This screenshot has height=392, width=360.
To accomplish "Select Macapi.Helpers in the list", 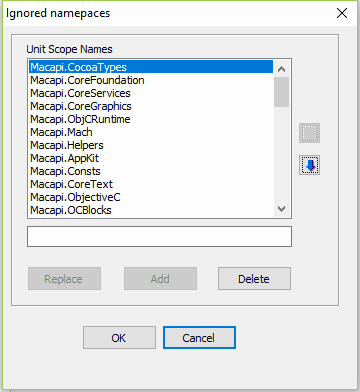I will coord(151,145).
